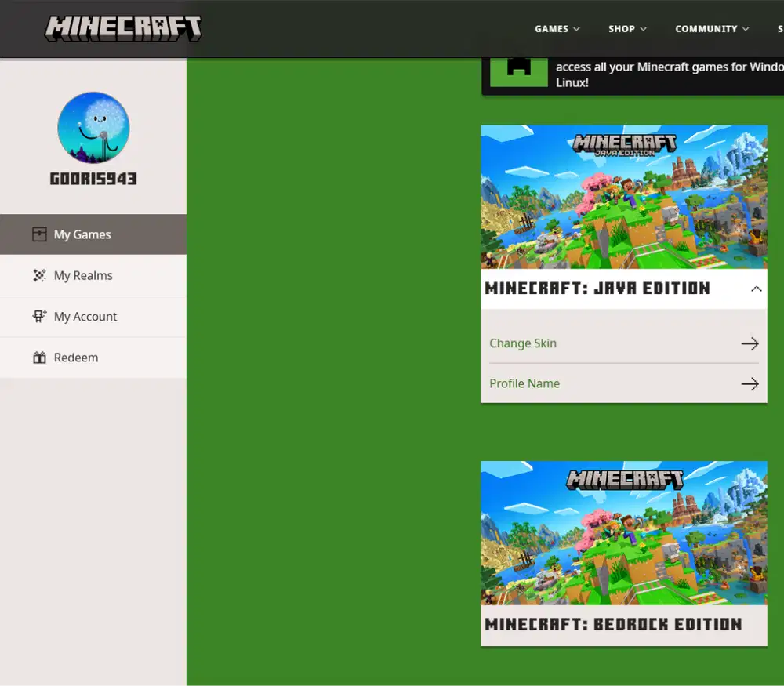Click the Minecraft: Bedrock Edition title
Screen dimensions: 784x686
tap(613, 625)
